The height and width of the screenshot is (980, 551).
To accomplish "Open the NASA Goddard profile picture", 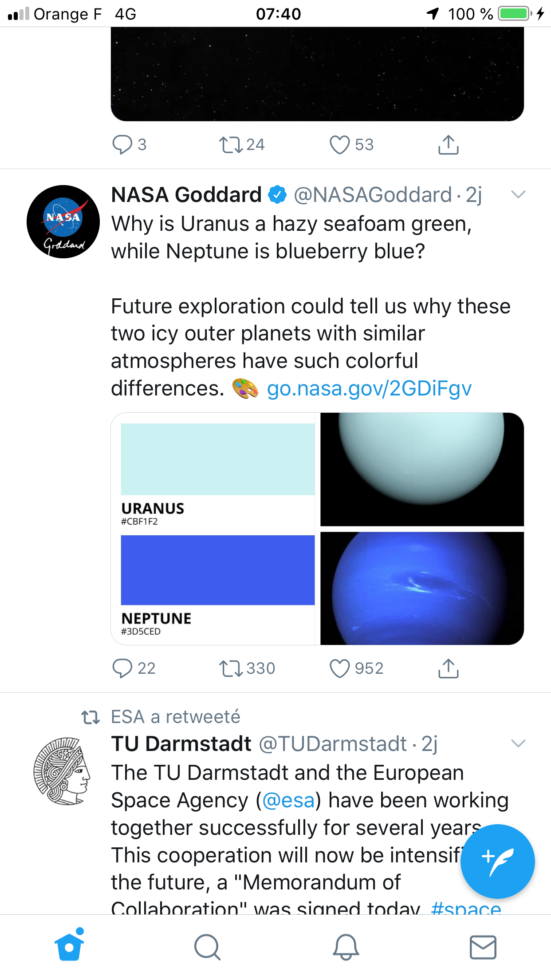I will (x=63, y=221).
